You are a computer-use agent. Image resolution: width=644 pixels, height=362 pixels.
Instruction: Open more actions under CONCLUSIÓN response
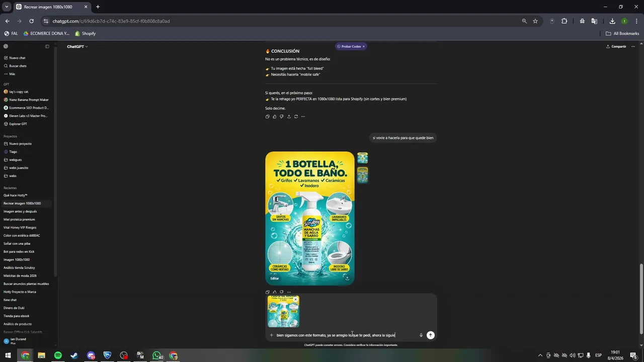(x=303, y=117)
